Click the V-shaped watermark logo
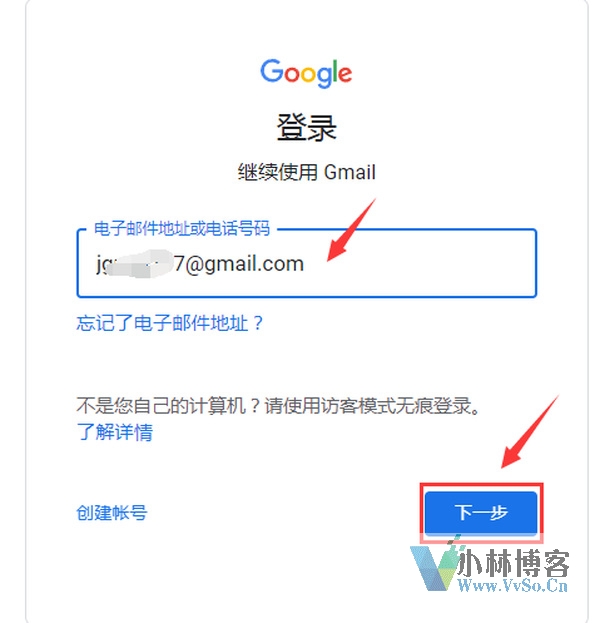 433,567
